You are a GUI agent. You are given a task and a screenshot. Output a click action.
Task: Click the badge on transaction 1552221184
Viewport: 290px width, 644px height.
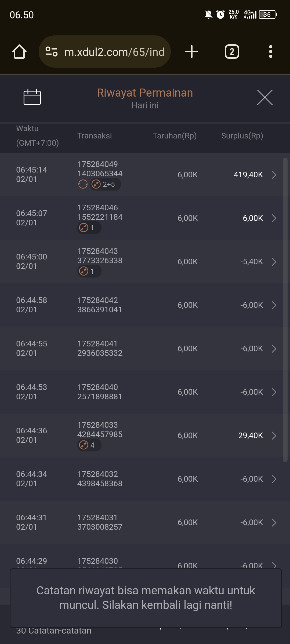tap(89, 228)
